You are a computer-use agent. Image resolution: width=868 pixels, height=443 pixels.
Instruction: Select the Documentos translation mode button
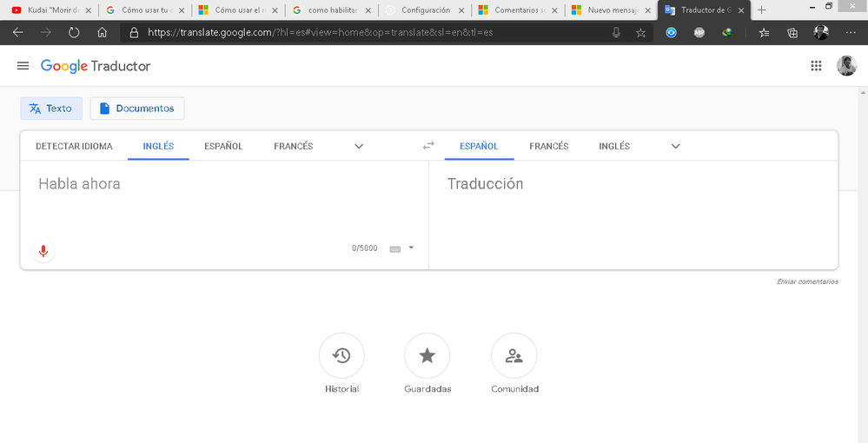[137, 109]
